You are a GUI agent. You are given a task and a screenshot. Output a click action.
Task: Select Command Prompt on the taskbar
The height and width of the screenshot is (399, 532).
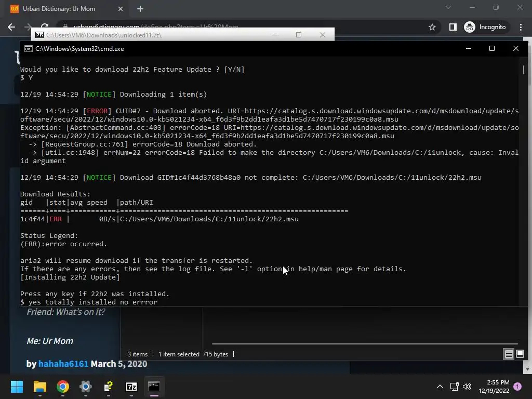click(154, 387)
